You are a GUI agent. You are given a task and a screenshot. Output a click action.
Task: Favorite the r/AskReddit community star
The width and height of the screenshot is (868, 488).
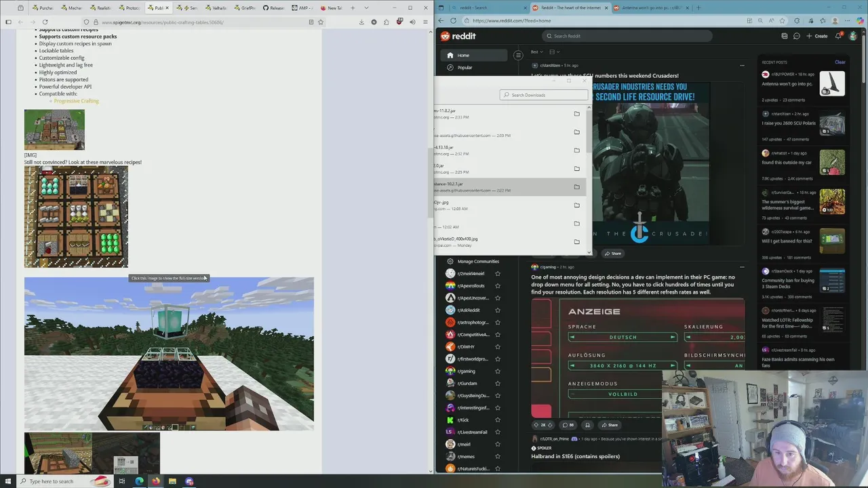498,310
